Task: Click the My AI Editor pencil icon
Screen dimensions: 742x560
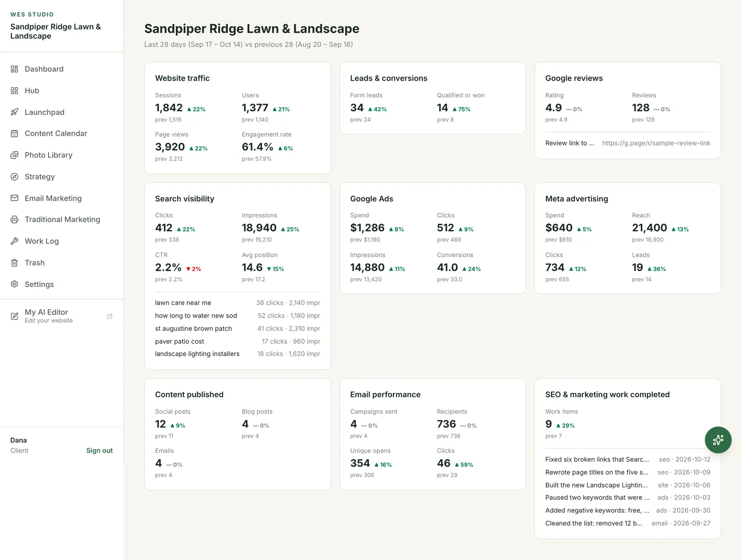Action: 14,316
